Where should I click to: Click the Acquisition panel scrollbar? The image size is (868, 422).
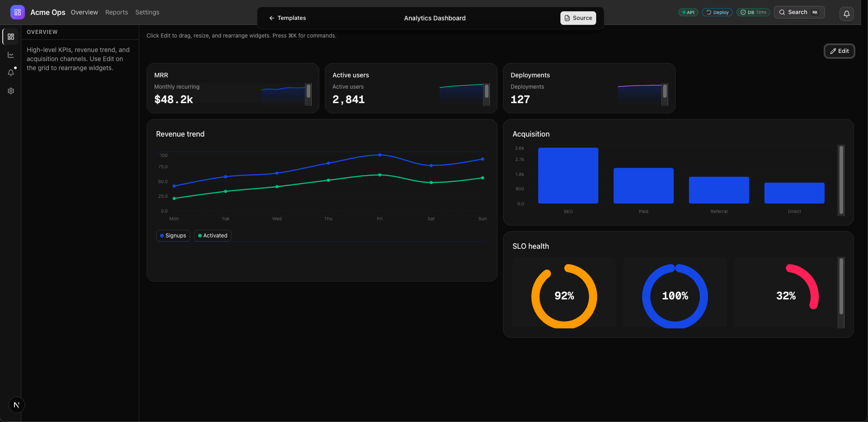pyautogui.click(x=841, y=180)
